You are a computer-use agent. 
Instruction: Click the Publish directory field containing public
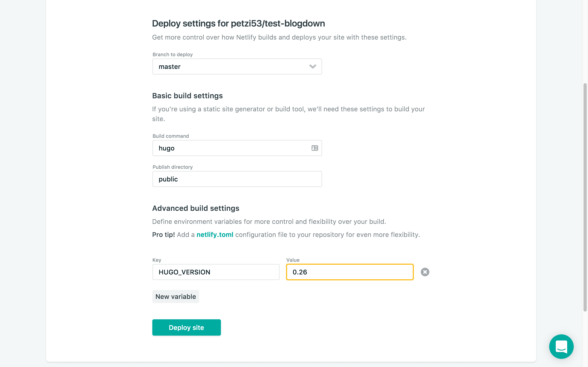pyautogui.click(x=237, y=179)
